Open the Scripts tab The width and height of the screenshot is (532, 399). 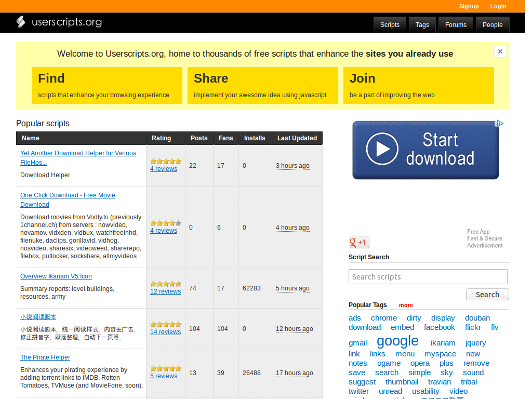pyautogui.click(x=390, y=24)
